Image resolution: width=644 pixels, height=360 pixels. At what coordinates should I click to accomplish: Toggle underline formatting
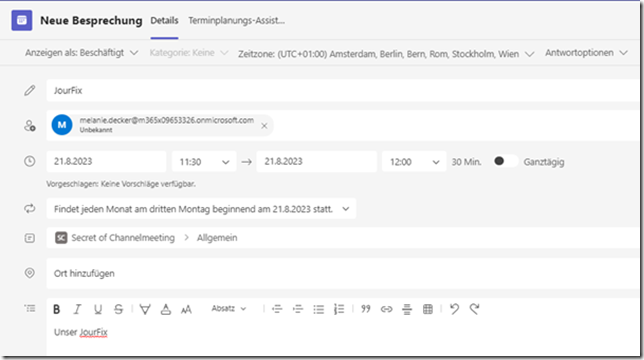(x=98, y=309)
